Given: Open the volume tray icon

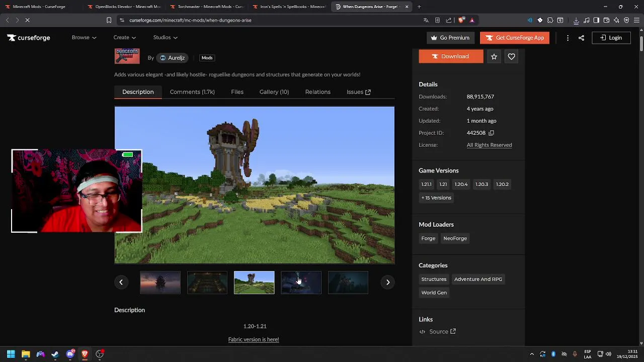Looking at the screenshot, I should tap(608, 354).
